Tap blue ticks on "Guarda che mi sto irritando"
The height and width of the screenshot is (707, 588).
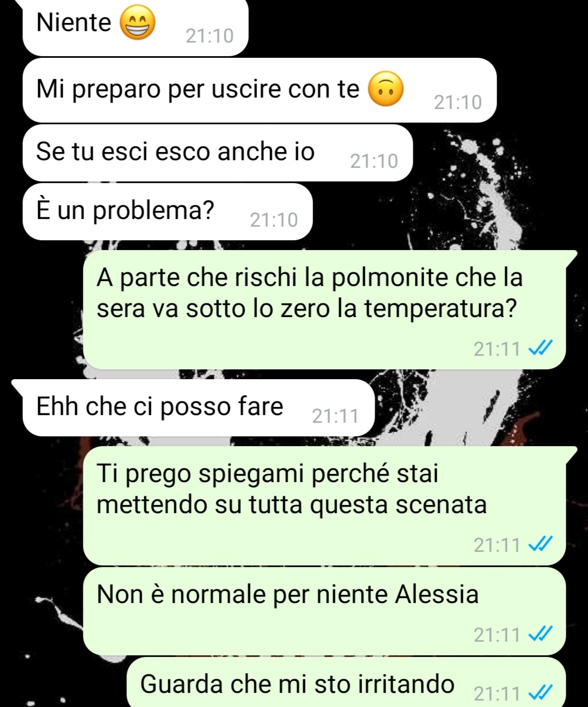pyautogui.click(x=541, y=693)
